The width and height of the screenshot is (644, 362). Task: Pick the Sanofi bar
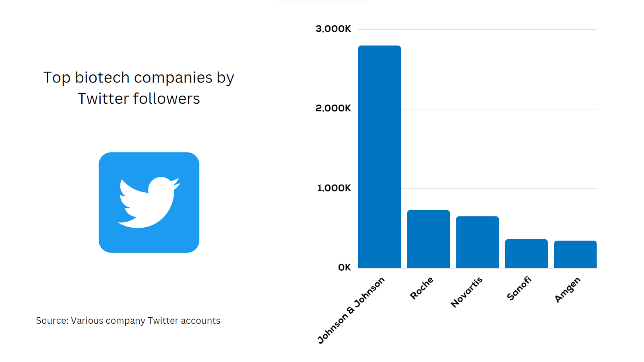(x=526, y=253)
